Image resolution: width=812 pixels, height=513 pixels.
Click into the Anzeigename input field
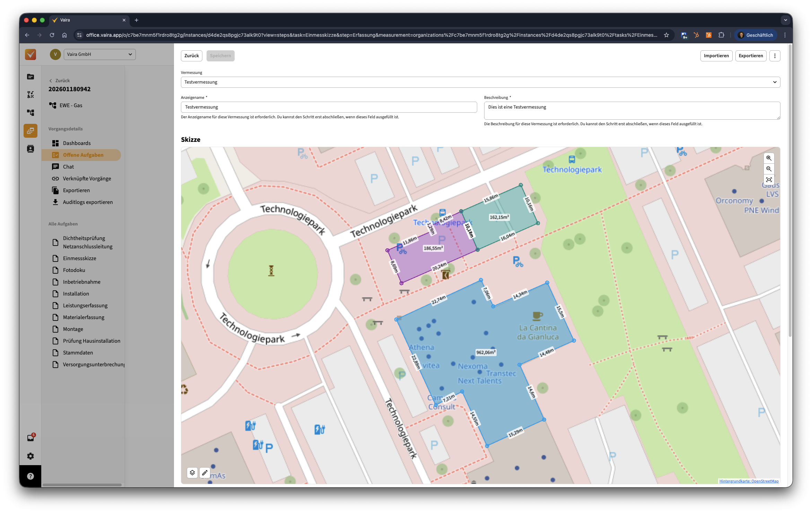point(329,107)
